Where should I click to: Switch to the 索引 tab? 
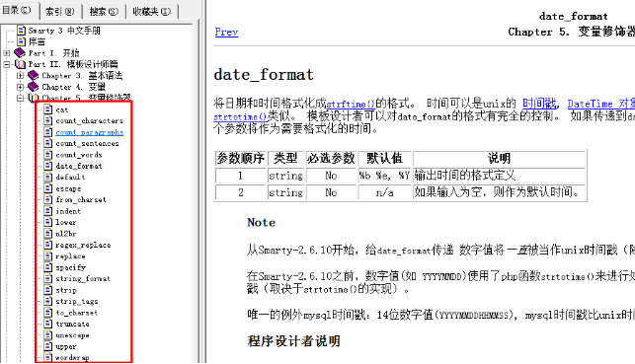tap(60, 11)
